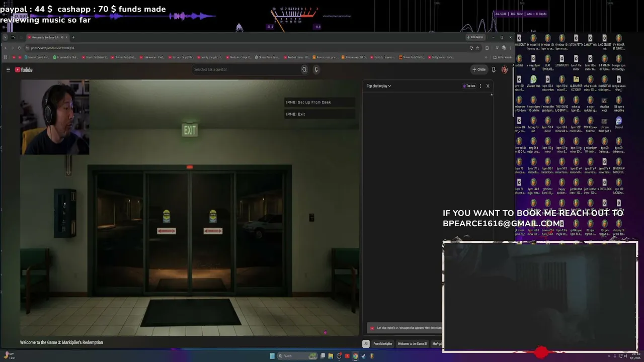Image resolution: width=644 pixels, height=362 pixels.
Task: Open Chrome tab search chevron
Action: pos(5,37)
